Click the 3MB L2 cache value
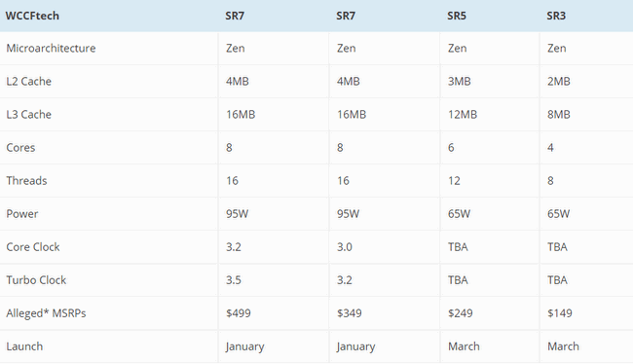 [459, 81]
